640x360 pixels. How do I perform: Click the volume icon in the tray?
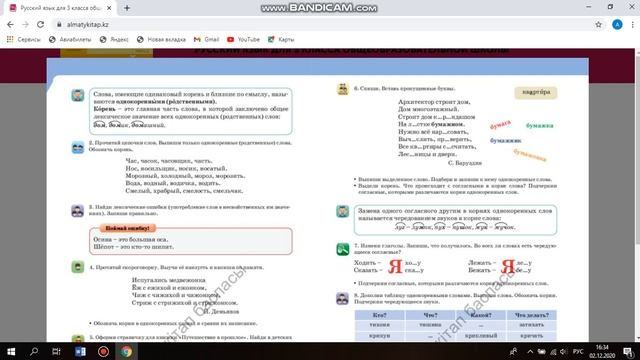click(564, 351)
